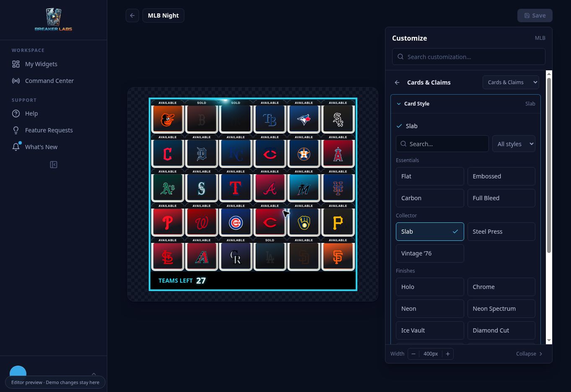Focus the Search customization field
Image resolution: width=571 pixels, height=392 pixels.
coord(469,57)
